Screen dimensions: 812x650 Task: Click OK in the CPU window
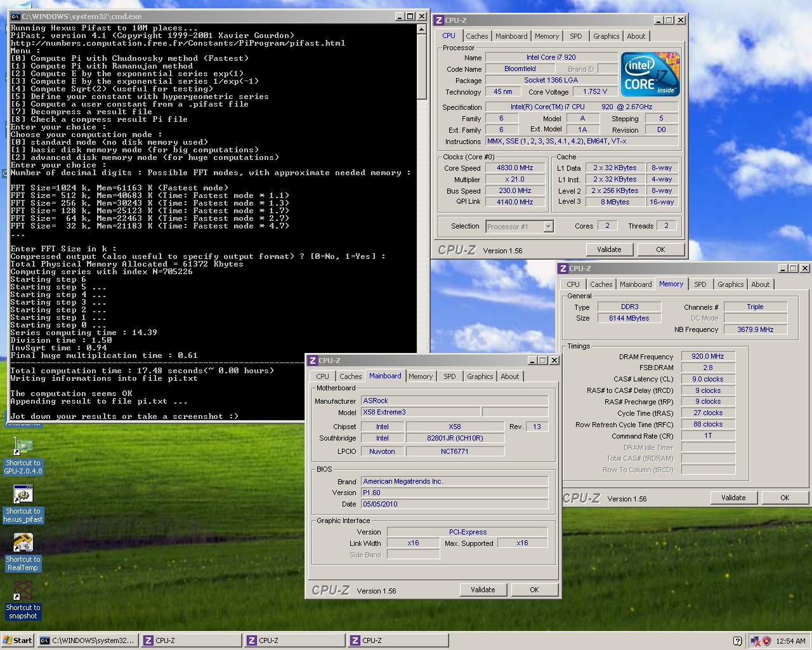pos(660,249)
